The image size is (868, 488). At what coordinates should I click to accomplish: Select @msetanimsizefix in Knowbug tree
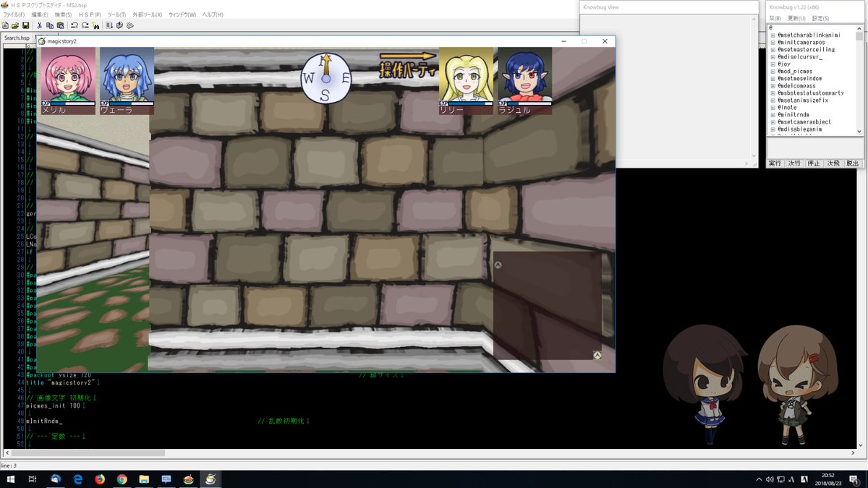804,100
